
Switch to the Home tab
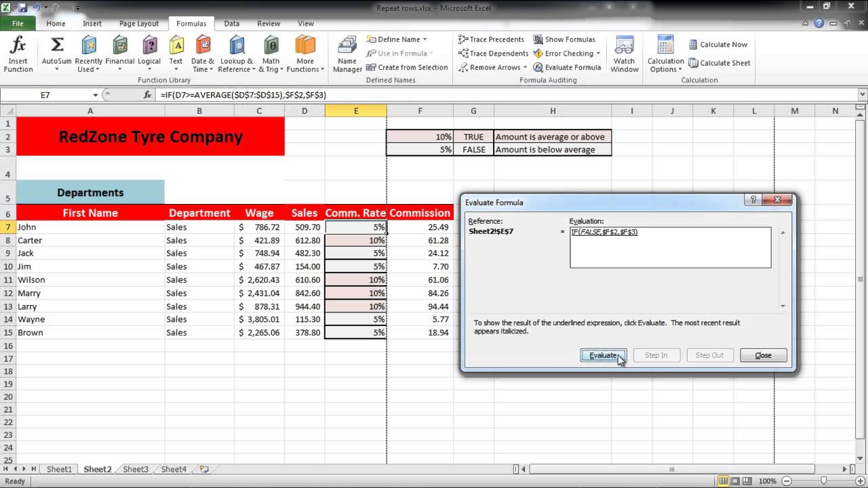click(56, 24)
